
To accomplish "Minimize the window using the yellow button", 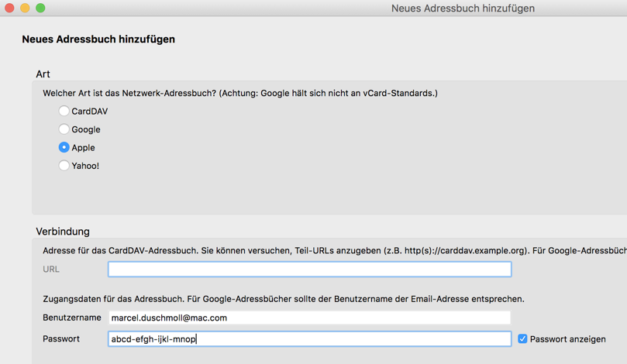I will [x=25, y=8].
